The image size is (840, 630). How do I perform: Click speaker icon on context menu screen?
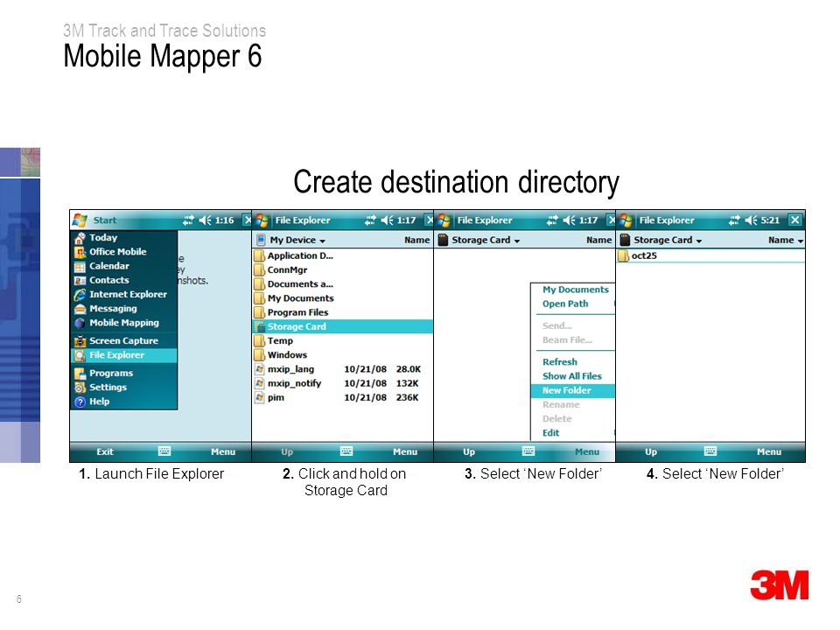pos(570,220)
